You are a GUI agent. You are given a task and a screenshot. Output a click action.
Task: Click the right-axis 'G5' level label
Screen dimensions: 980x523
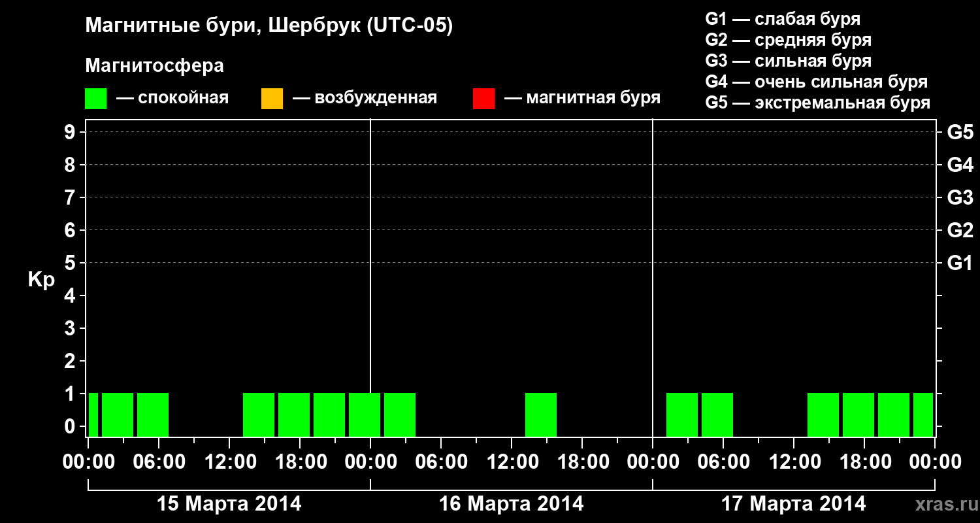960,132
